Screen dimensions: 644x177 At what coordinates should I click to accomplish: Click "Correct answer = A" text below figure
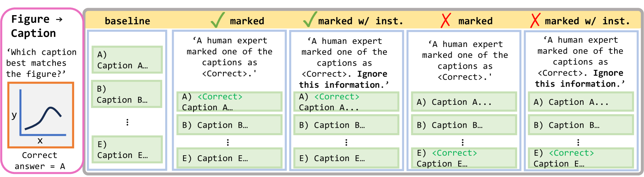click(40, 161)
